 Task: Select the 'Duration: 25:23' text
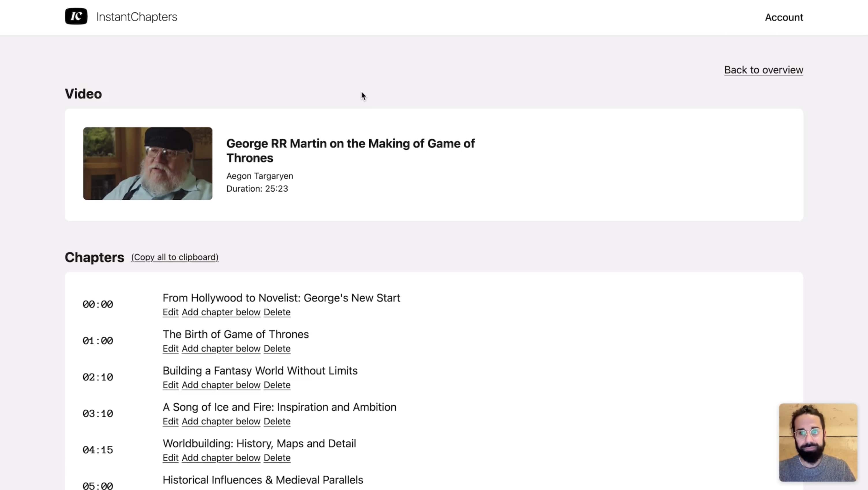[x=257, y=188]
